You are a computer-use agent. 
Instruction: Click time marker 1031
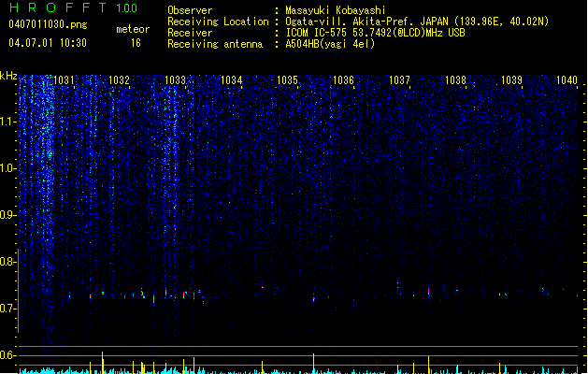(64, 80)
